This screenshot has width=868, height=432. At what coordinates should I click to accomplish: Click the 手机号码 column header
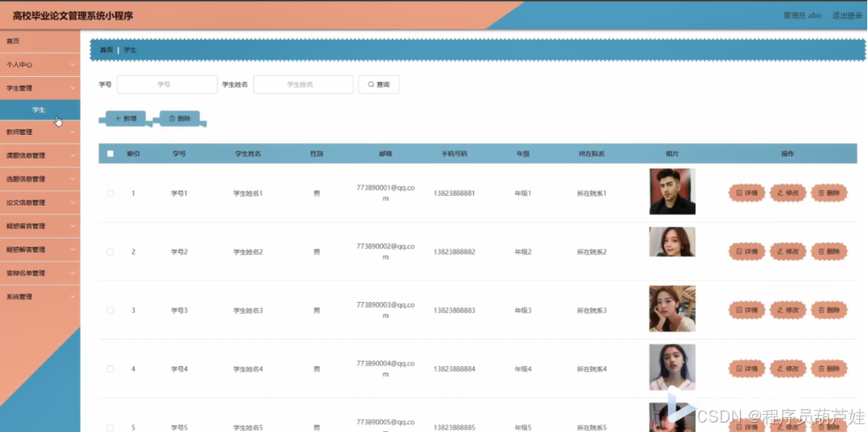click(454, 154)
